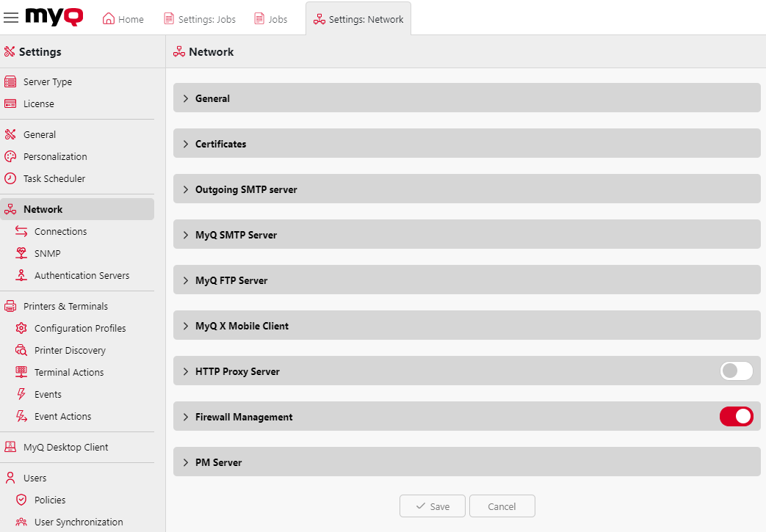Open the Home tab
The image size is (766, 532).
click(122, 18)
